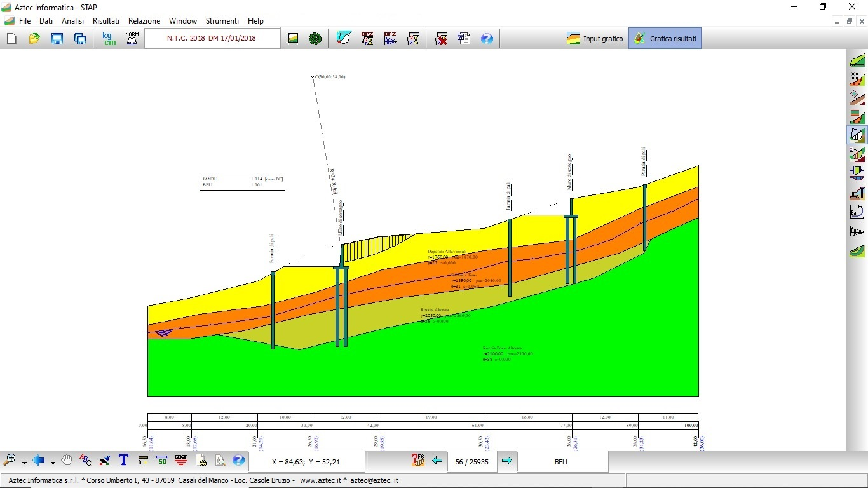Viewport: 868px width, 488px height.
Task: Open the NORM regulations book icon
Action: point(132,39)
